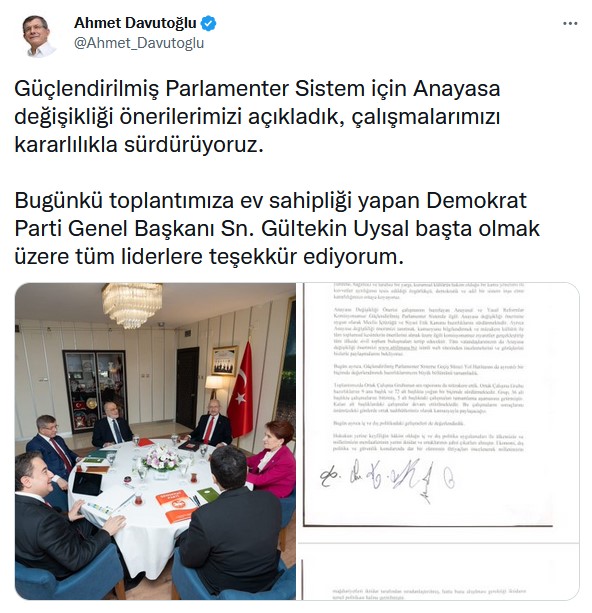Click the black tablet on the table
Viewport: 592px width, 613px height.
point(87,483)
